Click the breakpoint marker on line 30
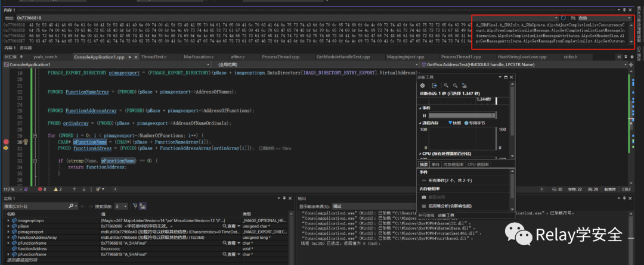Viewport: 644px width, 265px height. tap(6, 142)
